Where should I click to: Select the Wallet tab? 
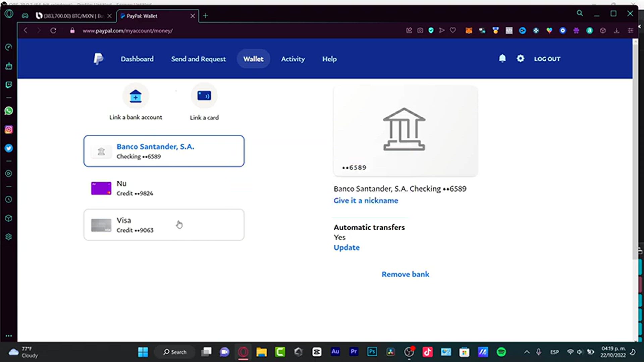click(x=253, y=59)
